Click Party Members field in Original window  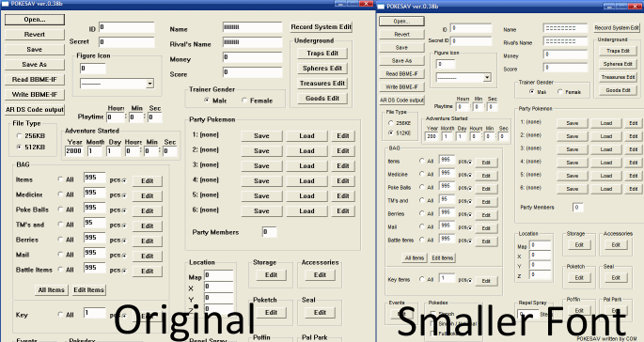click(x=270, y=232)
